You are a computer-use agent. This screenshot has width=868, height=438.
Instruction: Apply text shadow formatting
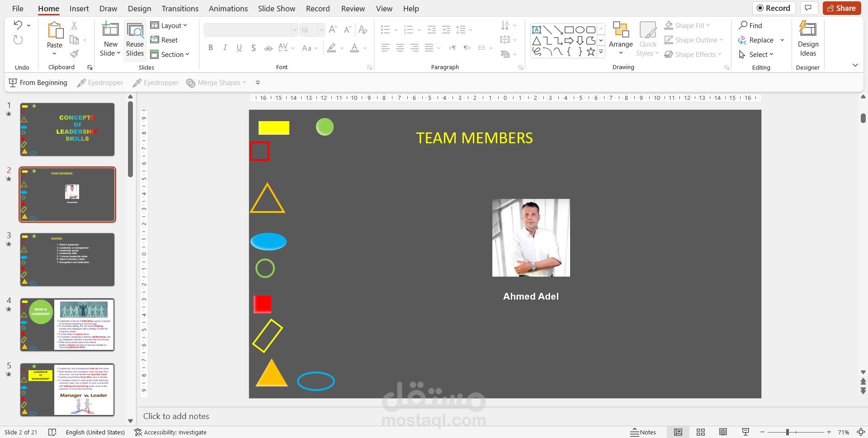pos(254,48)
